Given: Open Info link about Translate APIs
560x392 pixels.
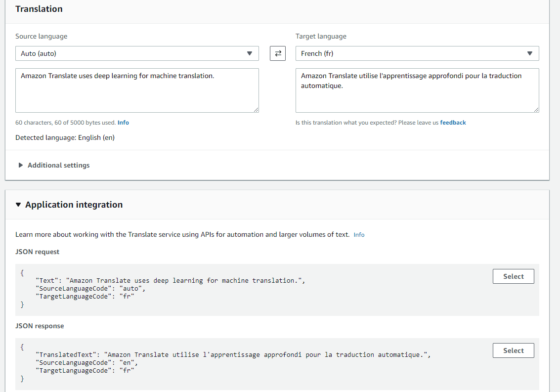Looking at the screenshot, I should coord(359,235).
